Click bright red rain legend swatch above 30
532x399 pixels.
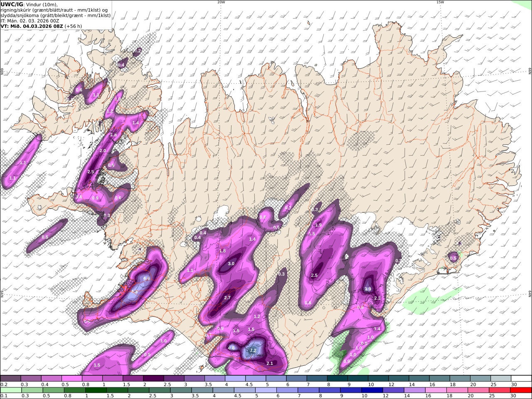point(522,390)
